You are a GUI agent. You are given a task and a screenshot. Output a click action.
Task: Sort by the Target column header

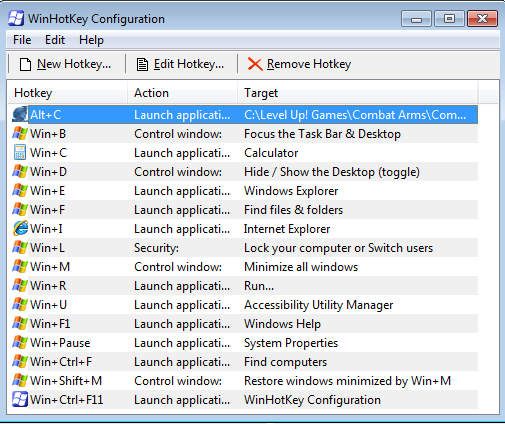click(x=358, y=93)
